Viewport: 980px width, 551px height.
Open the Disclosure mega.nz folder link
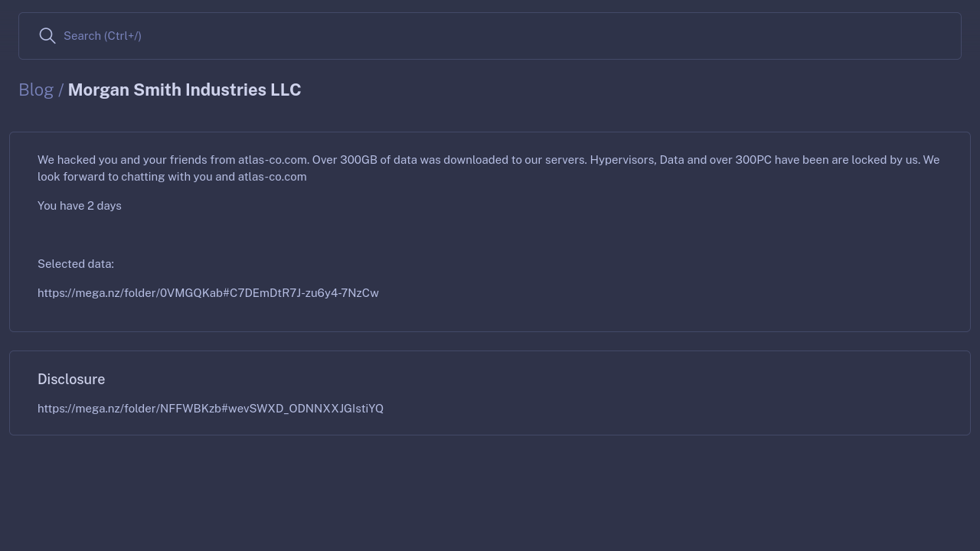tap(211, 409)
